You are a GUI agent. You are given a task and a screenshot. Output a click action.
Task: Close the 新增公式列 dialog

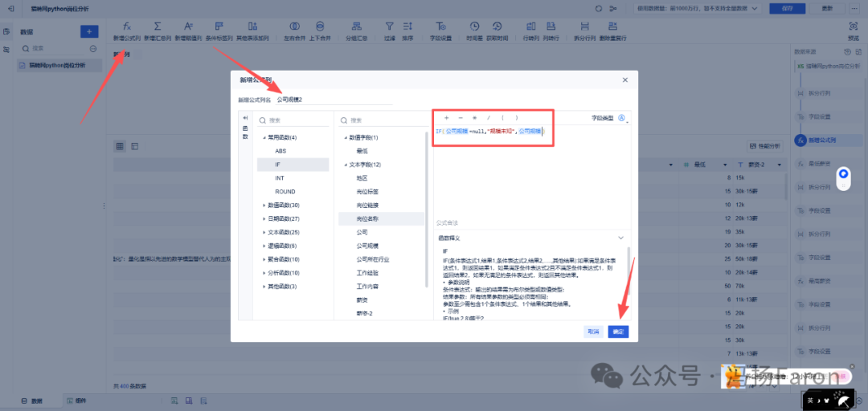coord(625,80)
